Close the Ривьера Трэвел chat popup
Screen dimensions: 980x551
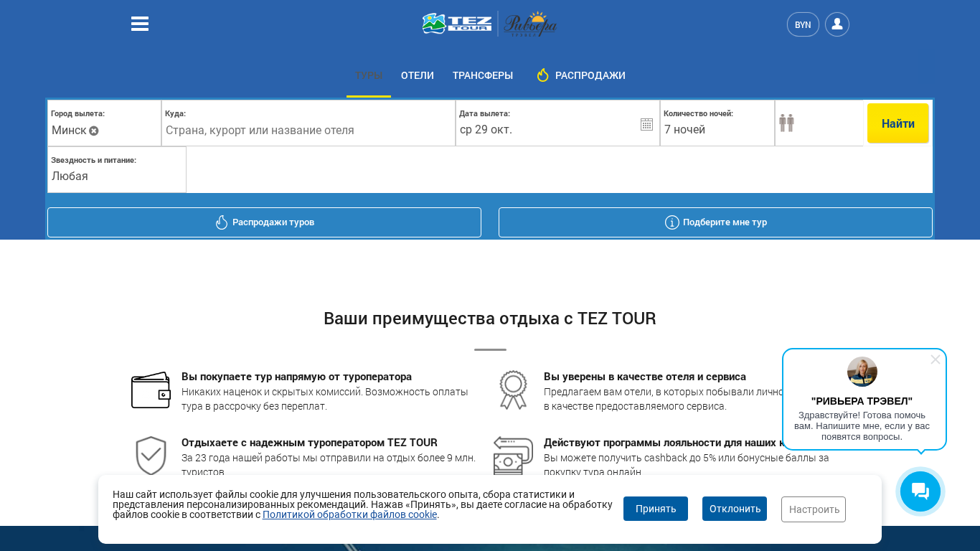point(936,359)
